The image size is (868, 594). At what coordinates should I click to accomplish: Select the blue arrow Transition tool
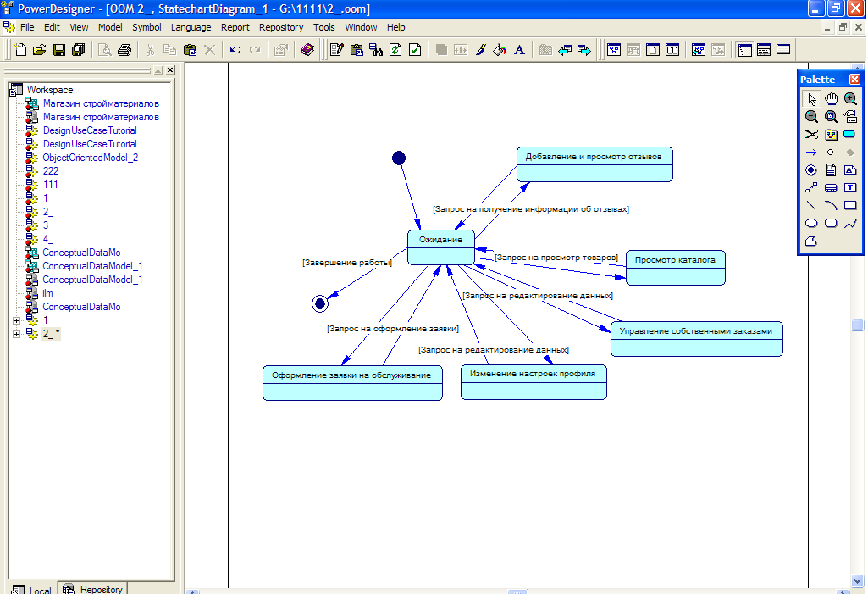pyautogui.click(x=811, y=152)
